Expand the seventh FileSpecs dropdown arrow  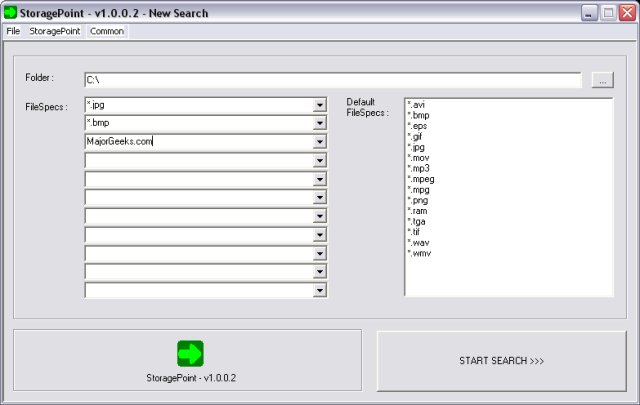(320, 216)
